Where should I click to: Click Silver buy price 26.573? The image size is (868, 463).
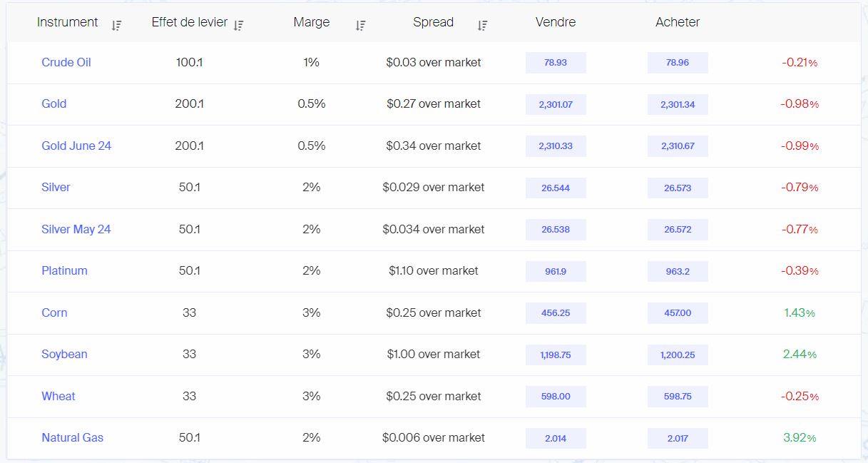point(678,188)
